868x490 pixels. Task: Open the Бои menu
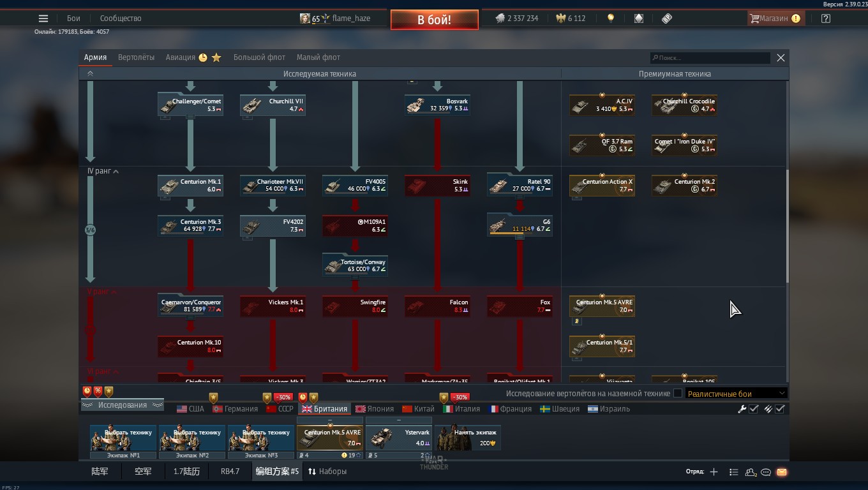(x=73, y=19)
